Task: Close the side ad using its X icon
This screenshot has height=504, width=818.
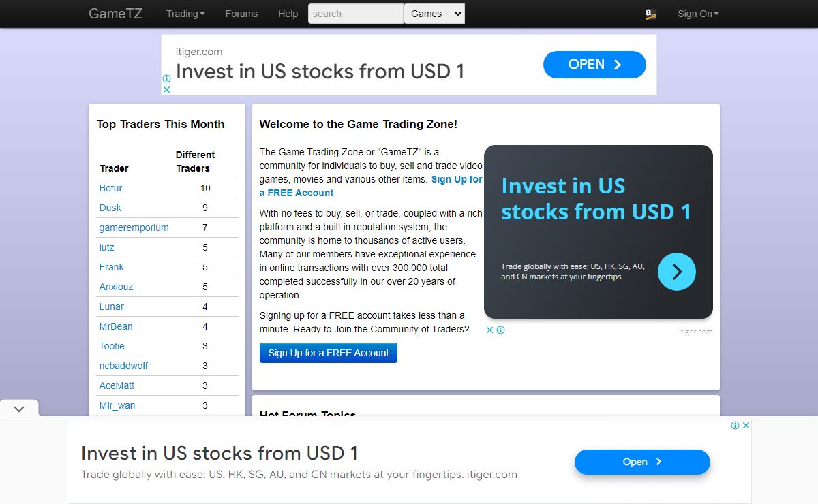Action: [489, 330]
